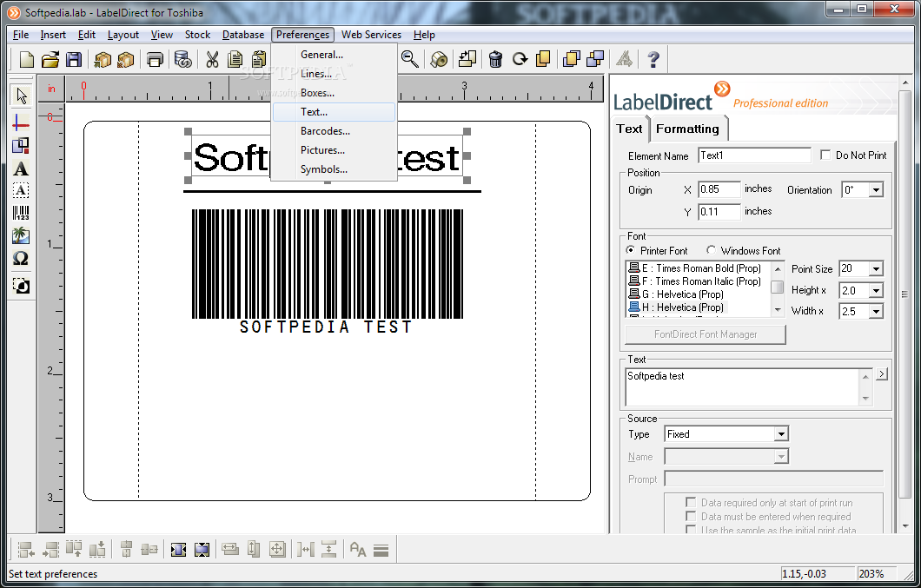Click the label roll stock icon
This screenshot has height=588, width=921.
(439, 59)
